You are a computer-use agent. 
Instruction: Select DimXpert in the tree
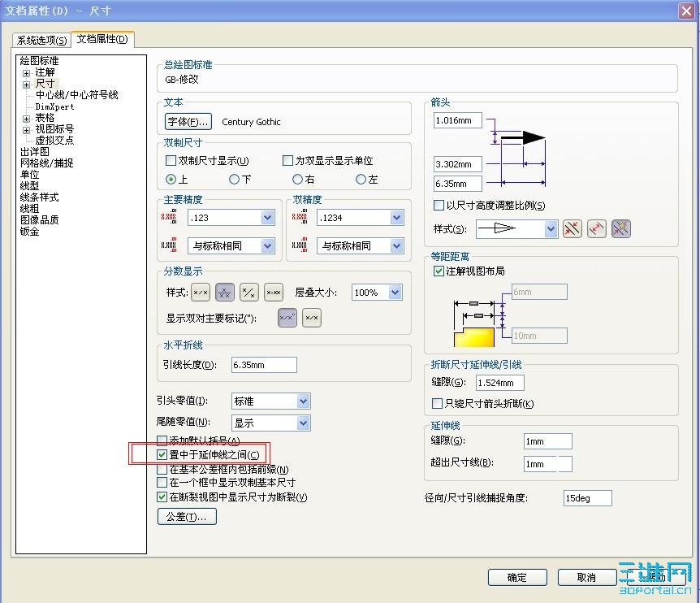[54, 106]
